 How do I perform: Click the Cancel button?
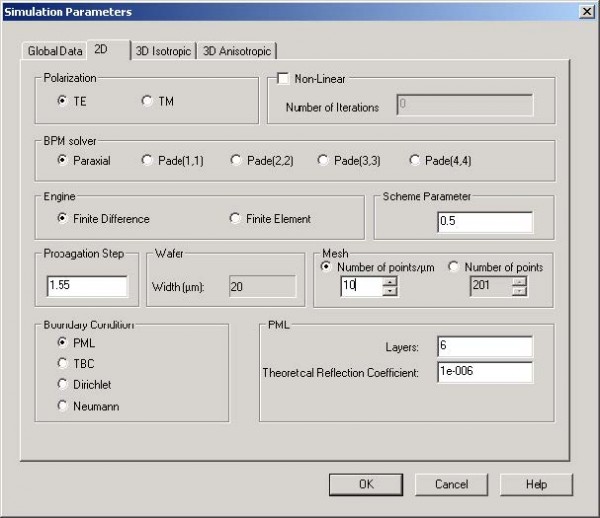[x=451, y=484]
